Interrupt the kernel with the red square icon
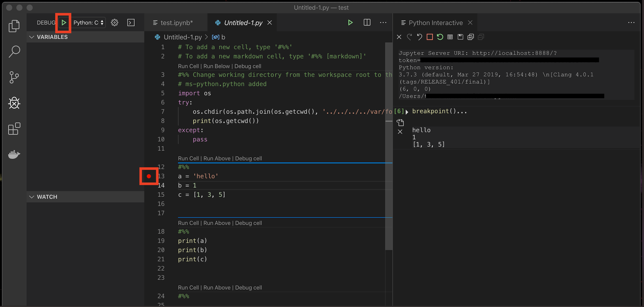The height and width of the screenshot is (307, 644). (x=430, y=37)
